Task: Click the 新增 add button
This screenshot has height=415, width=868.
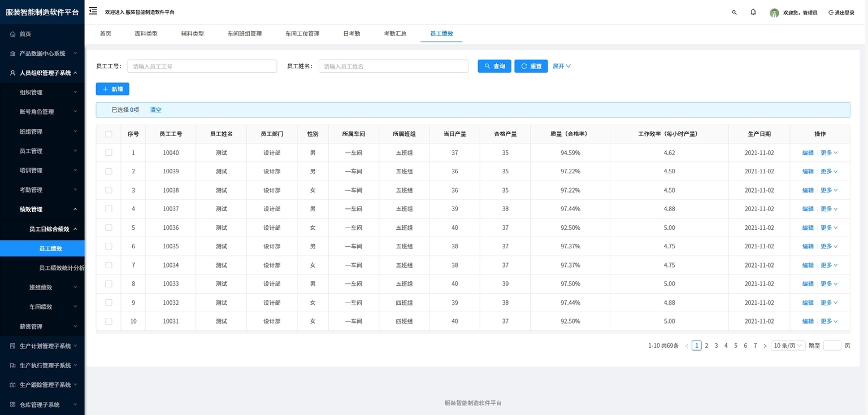Action: pyautogui.click(x=112, y=89)
